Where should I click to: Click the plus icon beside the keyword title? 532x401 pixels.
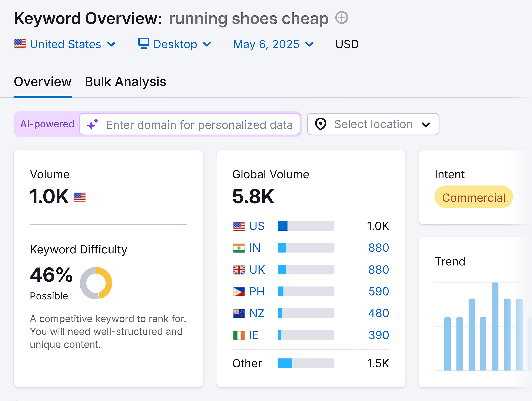click(342, 18)
